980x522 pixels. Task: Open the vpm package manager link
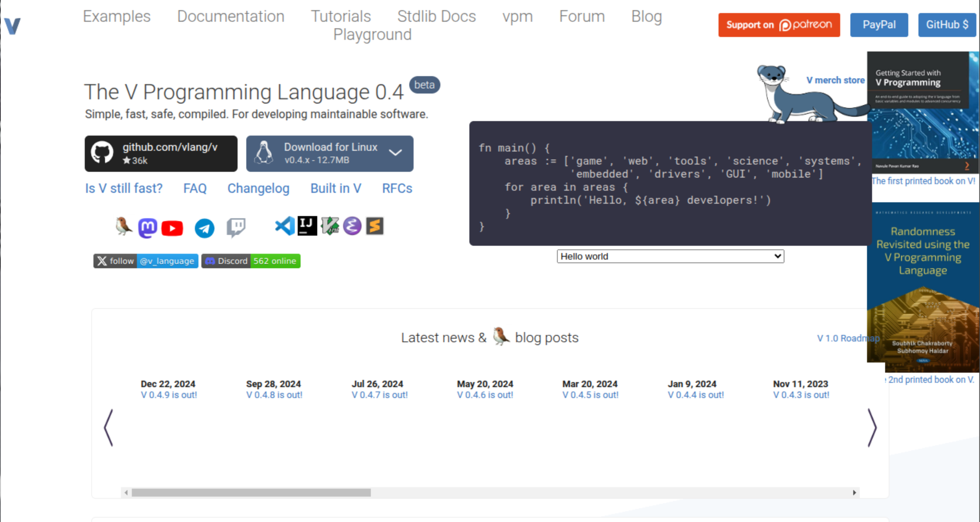518,16
